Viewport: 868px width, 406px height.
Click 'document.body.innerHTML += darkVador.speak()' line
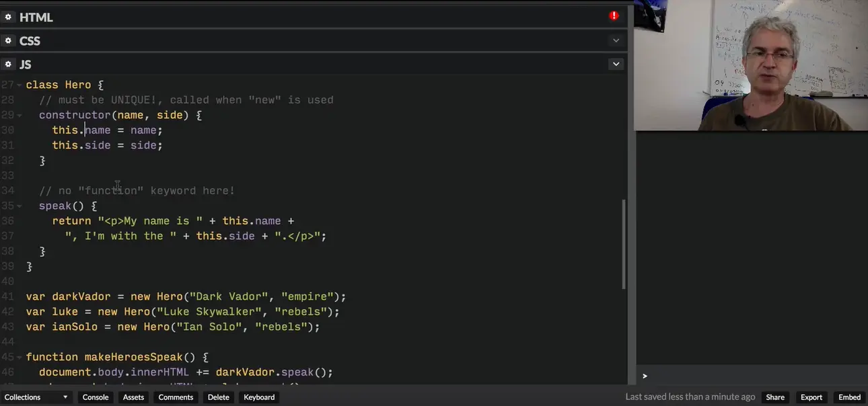(x=186, y=372)
